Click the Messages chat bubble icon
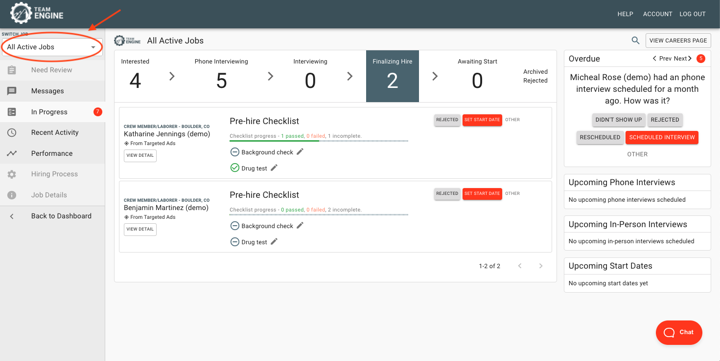Viewport: 720px width, 361px height. [12, 91]
